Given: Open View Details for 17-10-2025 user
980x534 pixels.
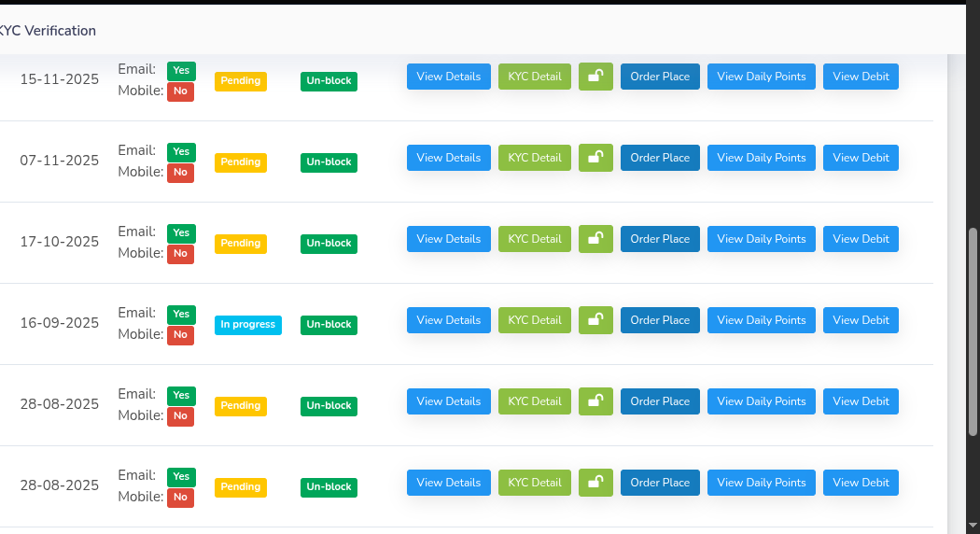Looking at the screenshot, I should (x=449, y=239).
